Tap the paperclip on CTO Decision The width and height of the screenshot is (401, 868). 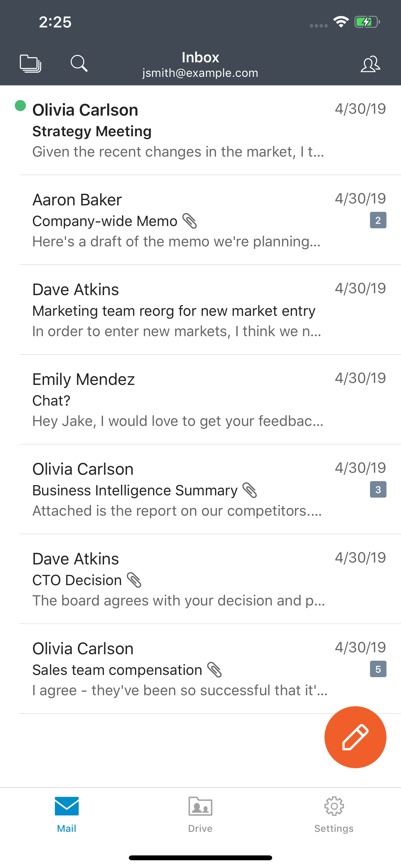coord(134,580)
